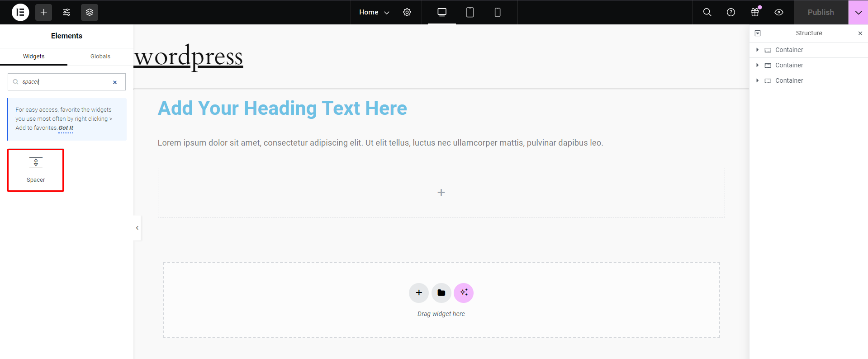Open the Help question mark icon

[731, 12]
